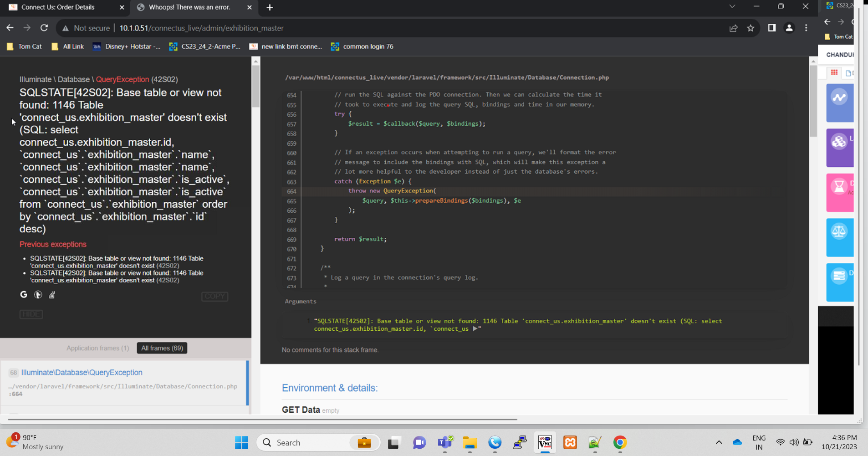Click the COPY button for the exception
868x456 pixels.
[214, 296]
